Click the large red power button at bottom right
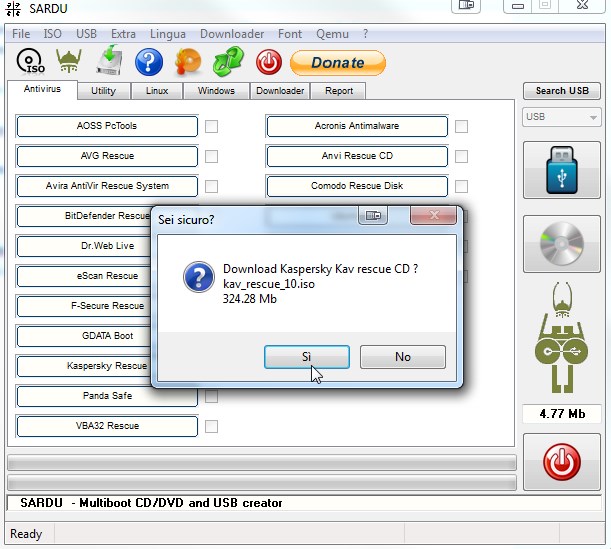Image resolution: width=611 pixels, height=549 pixels. pos(562,462)
